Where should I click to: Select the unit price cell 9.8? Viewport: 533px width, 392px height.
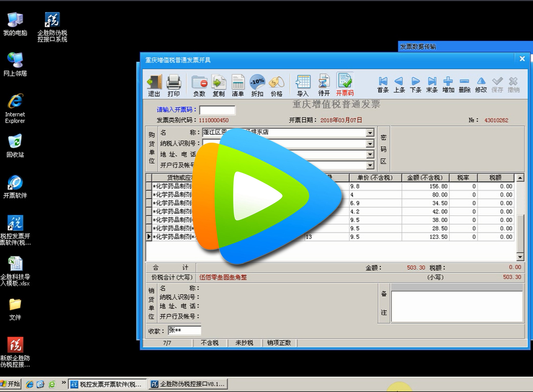point(375,186)
